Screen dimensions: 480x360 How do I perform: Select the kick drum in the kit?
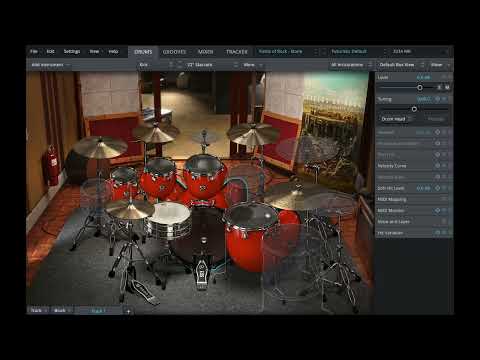tap(203, 233)
